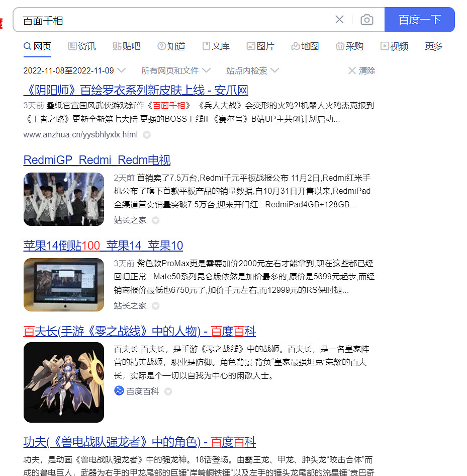Viewport: 467px width, 476px height.
Task: Click the blue Baidu Baike logo icon
Action: click(119, 391)
